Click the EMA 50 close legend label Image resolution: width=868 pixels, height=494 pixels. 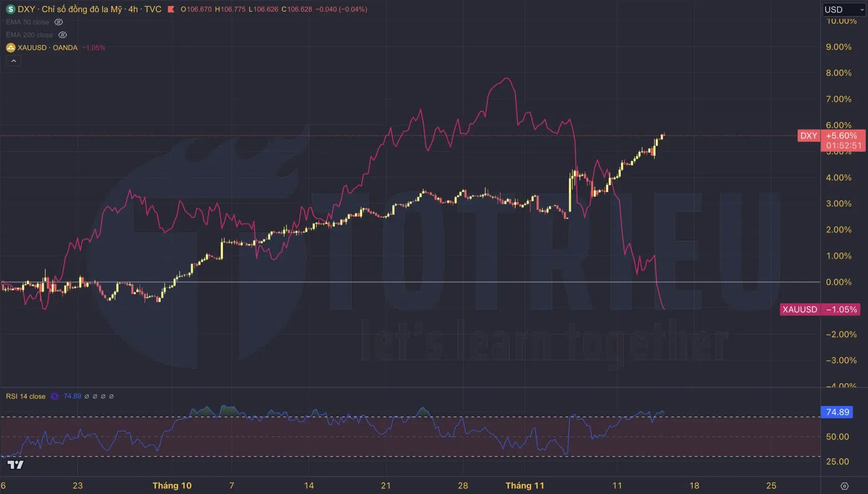point(28,22)
